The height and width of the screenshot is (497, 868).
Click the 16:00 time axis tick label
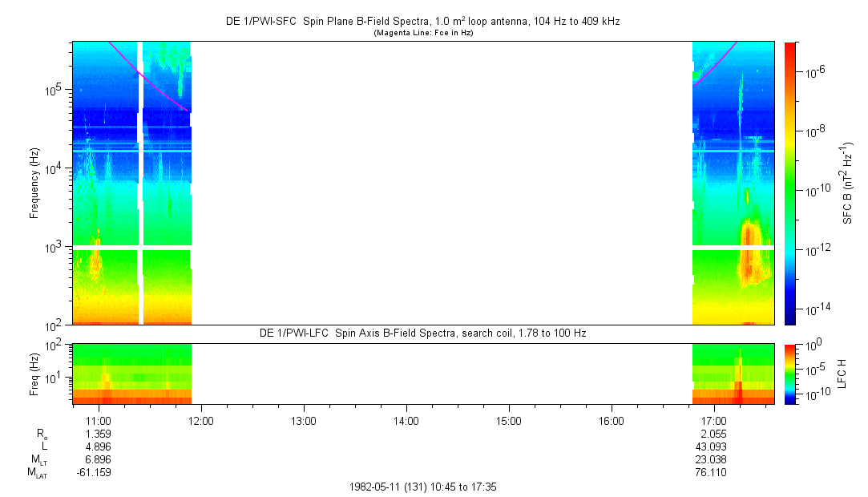(x=611, y=420)
